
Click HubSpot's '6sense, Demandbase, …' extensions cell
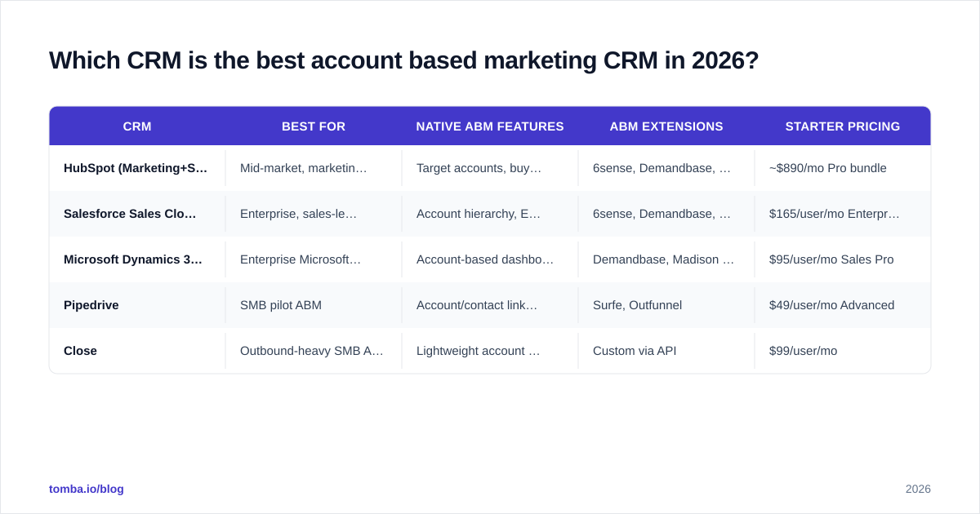666,168
